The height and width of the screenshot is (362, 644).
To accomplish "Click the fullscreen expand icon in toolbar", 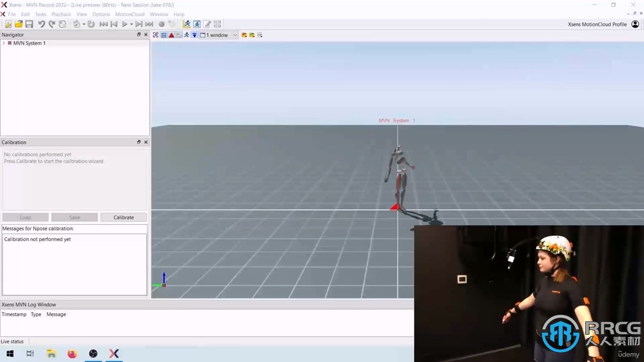I will pyautogui.click(x=218, y=24).
